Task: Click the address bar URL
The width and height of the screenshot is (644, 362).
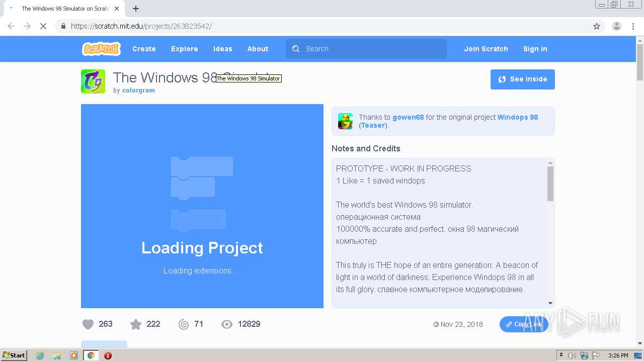Action: coord(141,26)
